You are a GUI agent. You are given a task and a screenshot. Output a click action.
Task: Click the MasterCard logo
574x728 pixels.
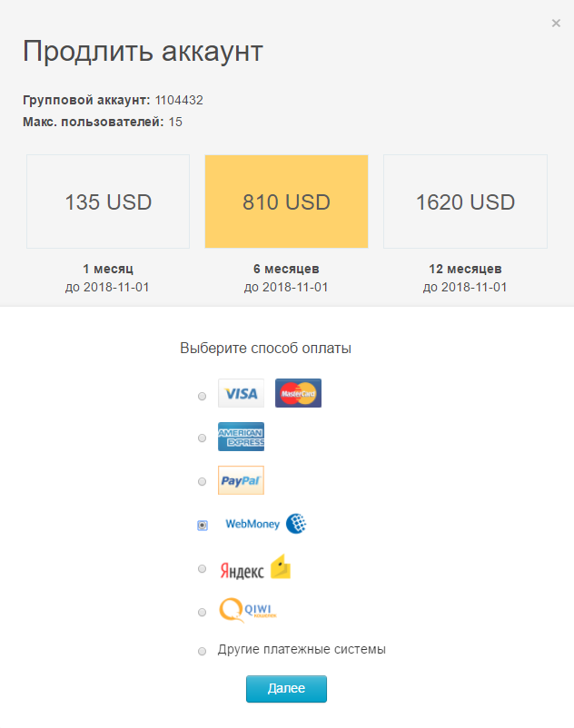(298, 393)
